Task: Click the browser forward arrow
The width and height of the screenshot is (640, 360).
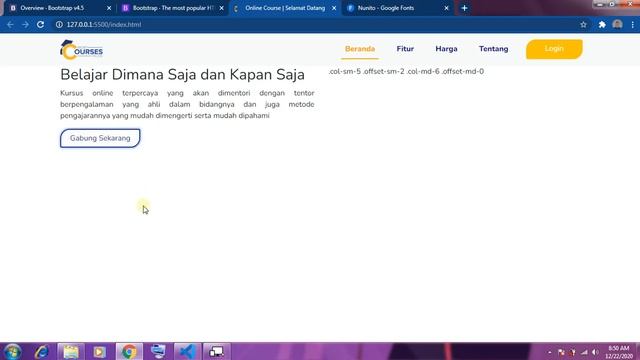Action: pos(25,24)
